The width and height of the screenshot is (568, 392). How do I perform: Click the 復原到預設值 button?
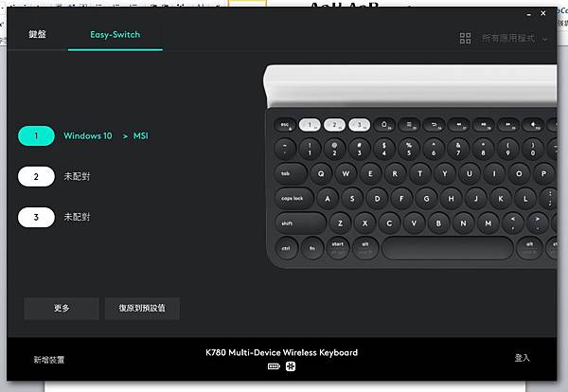pyautogui.click(x=142, y=309)
